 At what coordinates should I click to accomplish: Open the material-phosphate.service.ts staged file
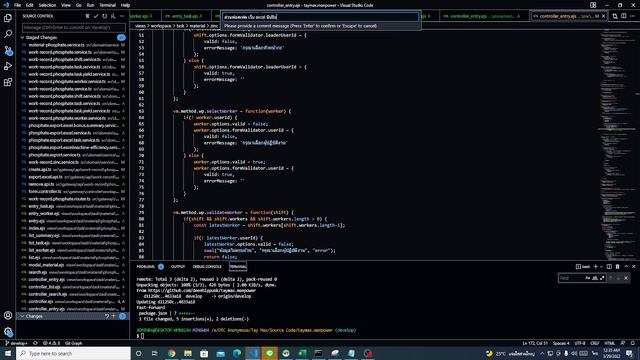[73, 45]
